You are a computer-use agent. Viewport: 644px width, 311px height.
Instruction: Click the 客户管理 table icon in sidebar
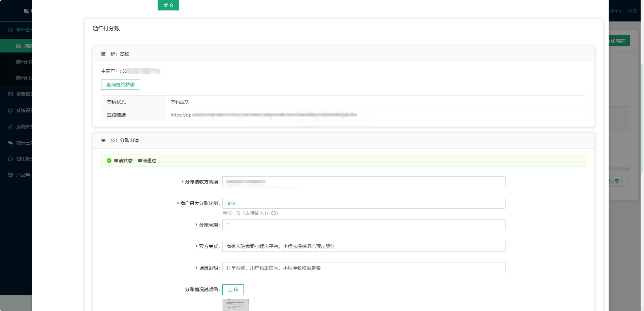[x=10, y=30]
